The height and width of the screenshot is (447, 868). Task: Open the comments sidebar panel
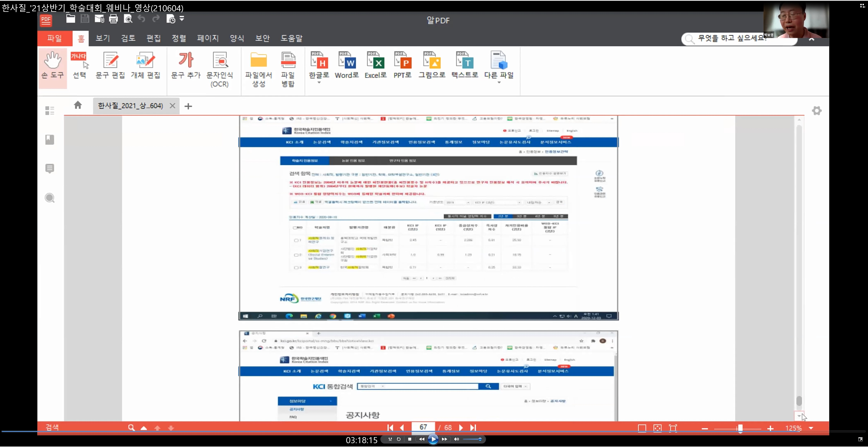coord(50,168)
